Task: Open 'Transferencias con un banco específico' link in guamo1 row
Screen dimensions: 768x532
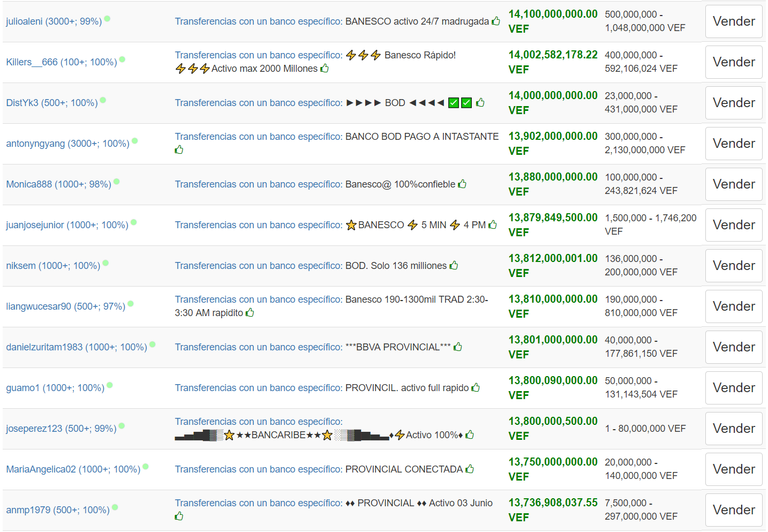Action: click(259, 388)
